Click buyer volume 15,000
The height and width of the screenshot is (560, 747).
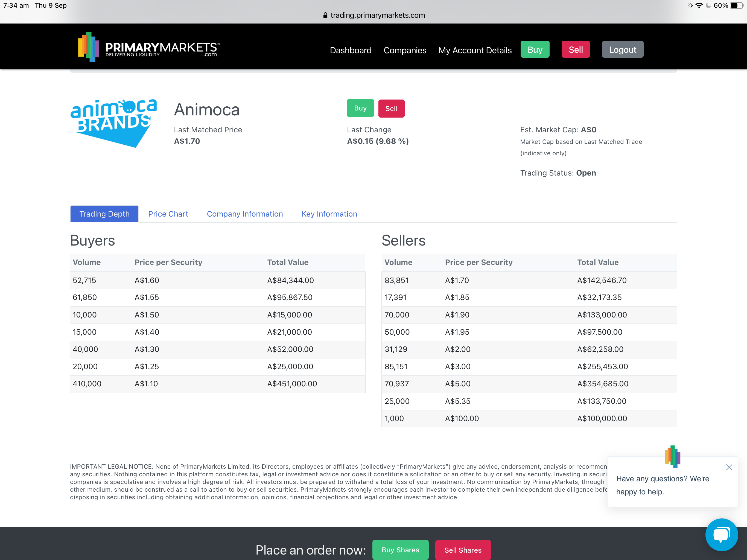pos(84,332)
